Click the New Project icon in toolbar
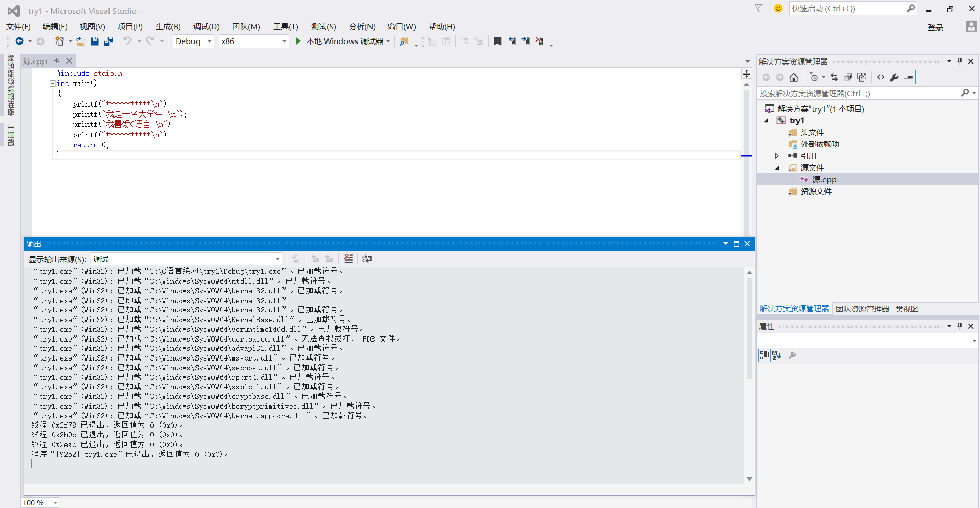The image size is (980, 508). click(59, 41)
